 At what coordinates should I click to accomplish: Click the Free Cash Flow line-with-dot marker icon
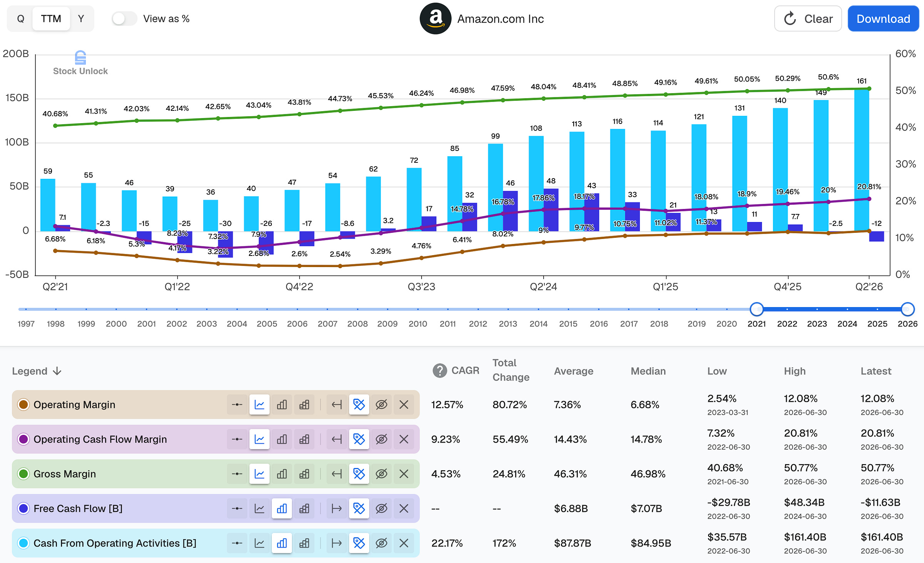coord(237,508)
